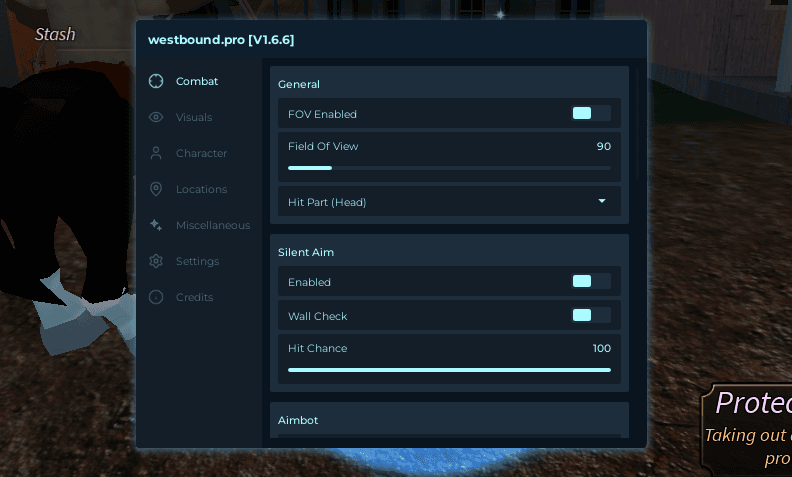Click the Locations map pin icon
Screen dimensions: 792x477
tap(155, 189)
